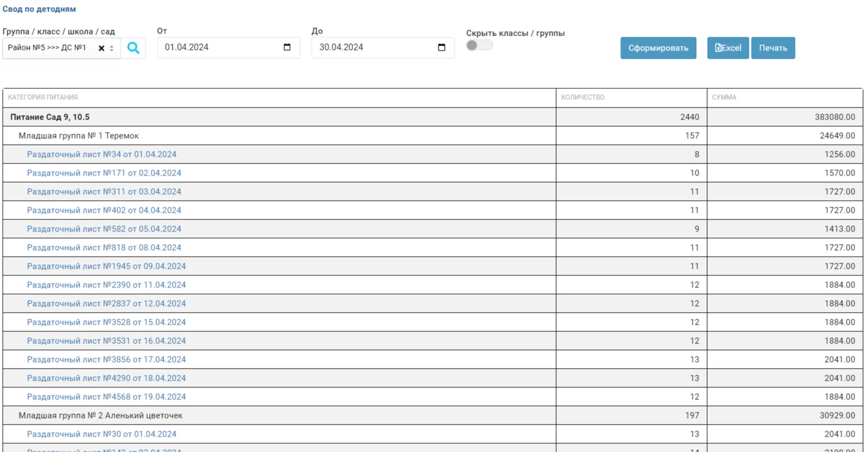Open Раздаточный лист №311 от 03.04.2024
Image resolution: width=868 pixels, height=452 pixels.
pyautogui.click(x=104, y=192)
